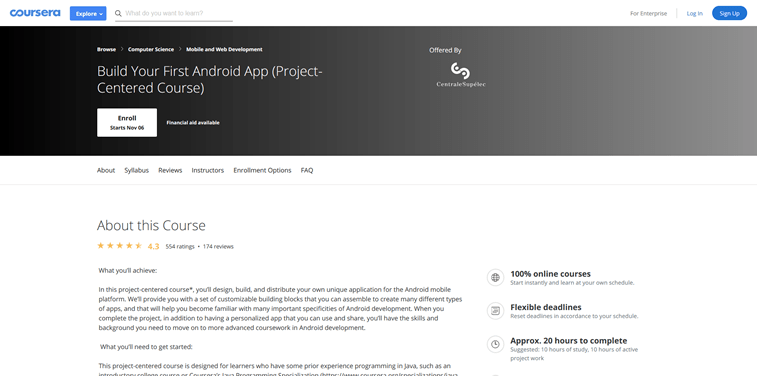
Task: Switch to the Instructors tab
Action: pos(208,170)
